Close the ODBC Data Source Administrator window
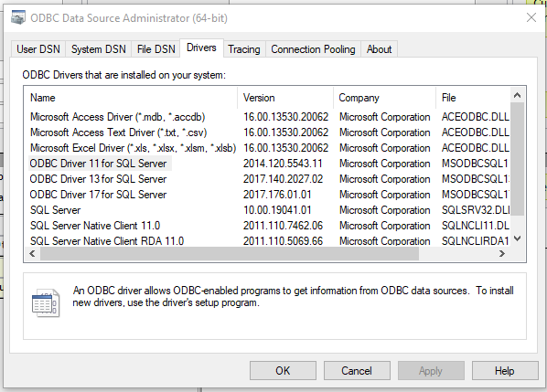The width and height of the screenshot is (547, 392). coord(531,17)
